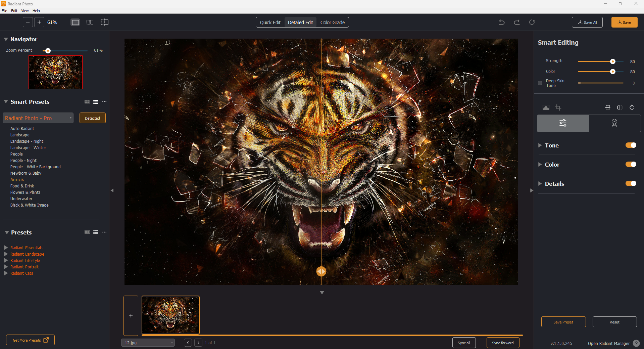Switch Presets panel to list view
This screenshot has height=349, width=644.
pos(96,232)
